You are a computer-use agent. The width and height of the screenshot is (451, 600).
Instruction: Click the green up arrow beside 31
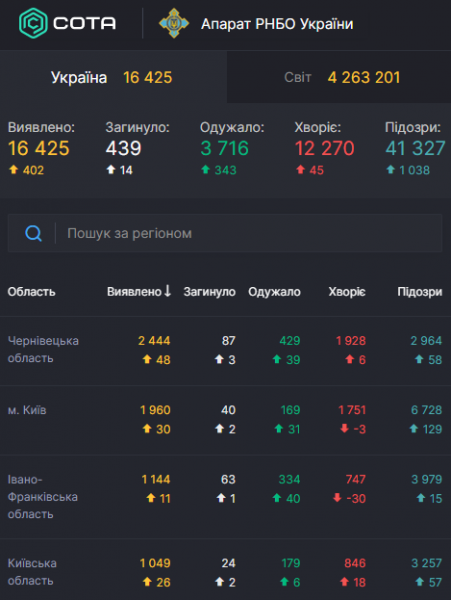pyautogui.click(x=279, y=428)
